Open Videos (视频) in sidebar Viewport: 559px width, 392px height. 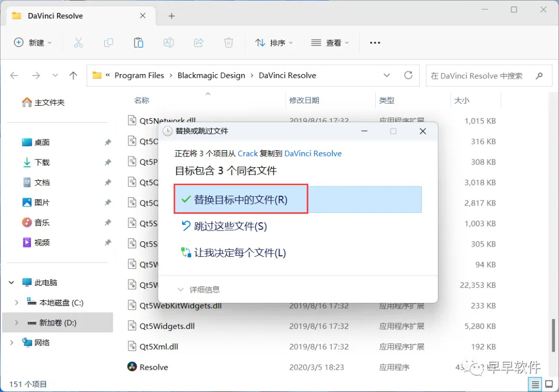36,242
